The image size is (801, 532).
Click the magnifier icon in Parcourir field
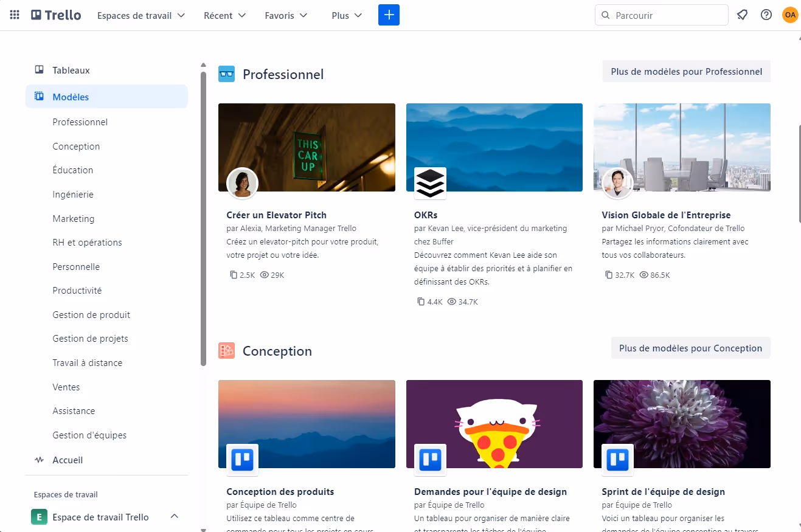click(605, 15)
